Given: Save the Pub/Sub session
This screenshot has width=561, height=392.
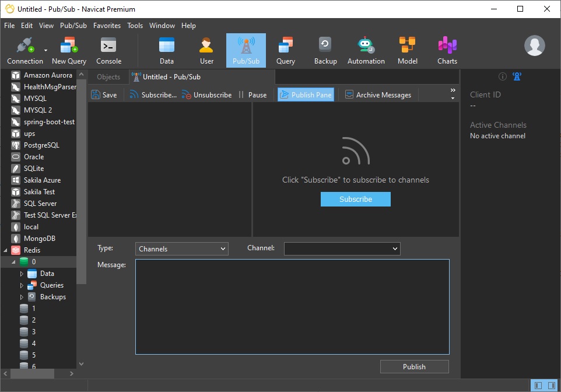Looking at the screenshot, I should coord(104,95).
